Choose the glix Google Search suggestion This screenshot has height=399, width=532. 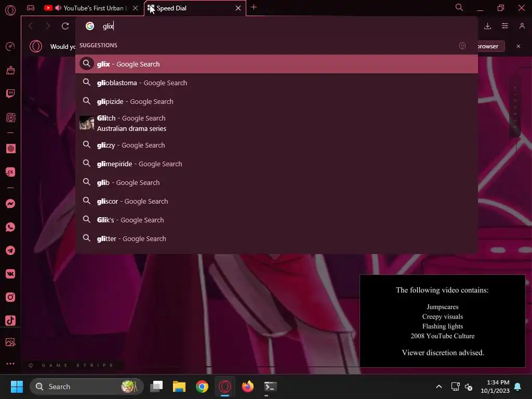click(276, 64)
